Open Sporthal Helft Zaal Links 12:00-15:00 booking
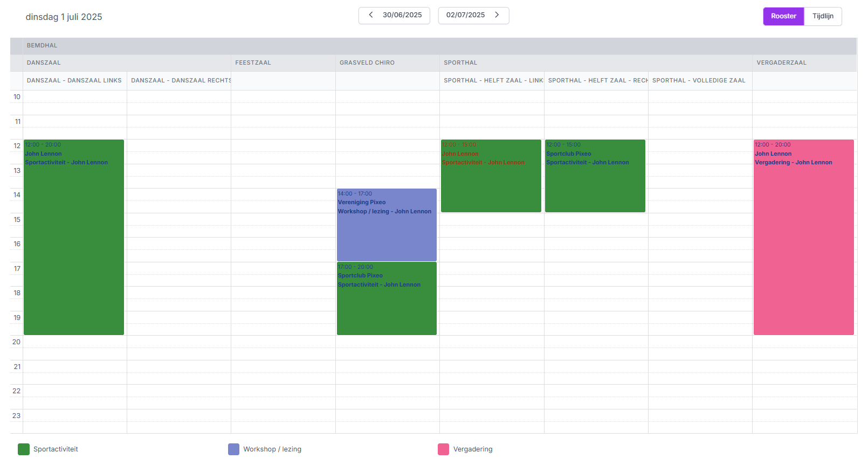The height and width of the screenshot is (473, 868). (491, 176)
